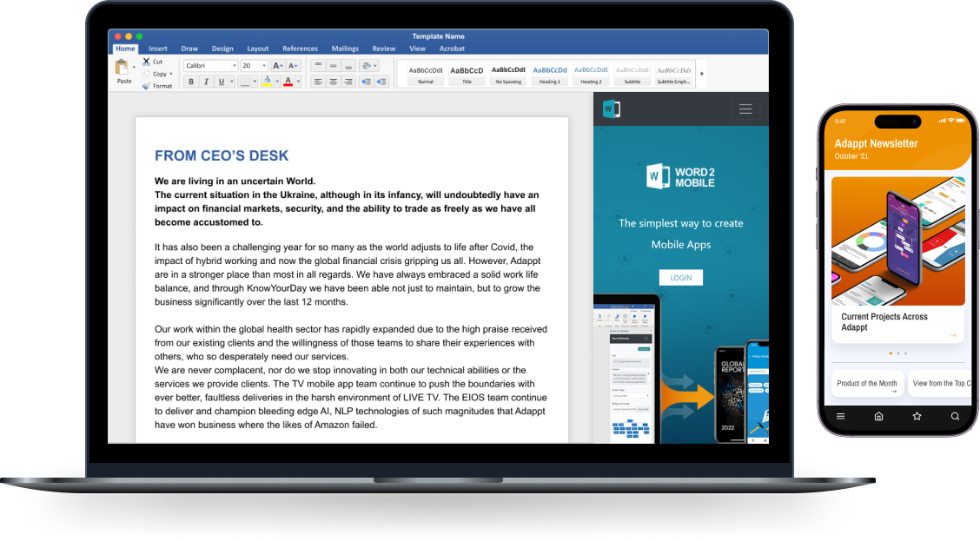The width and height of the screenshot is (980, 541).
Task: Open the Layout ribbon tab
Action: (x=257, y=49)
